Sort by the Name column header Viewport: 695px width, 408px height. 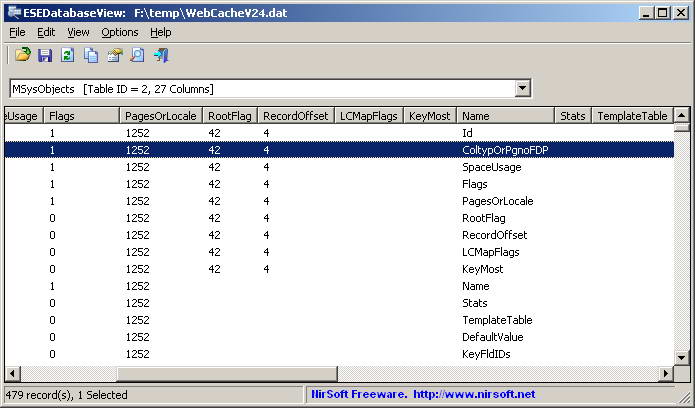click(506, 116)
